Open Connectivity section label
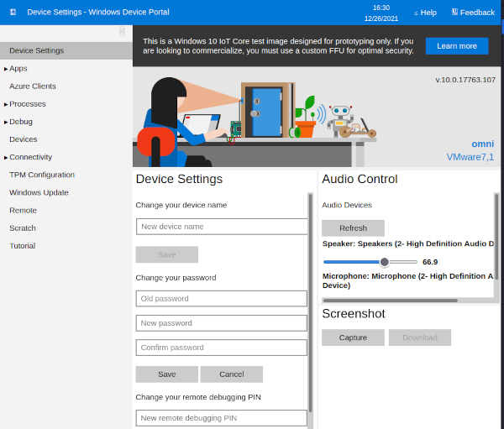Image resolution: width=504 pixels, height=429 pixels. (x=30, y=157)
